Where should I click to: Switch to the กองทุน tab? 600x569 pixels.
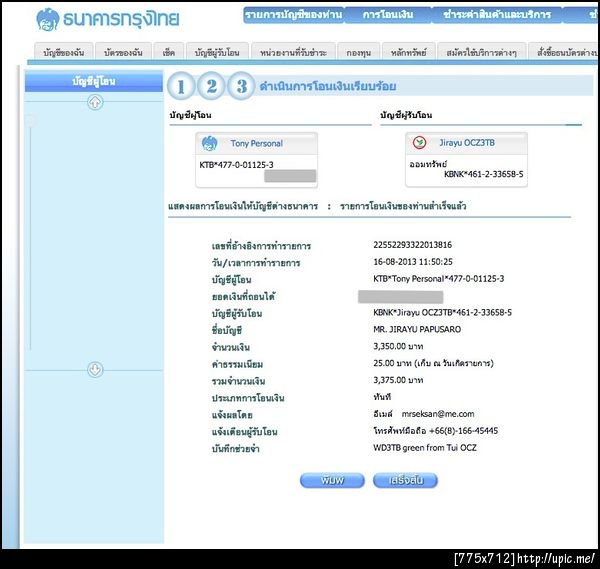(359, 52)
